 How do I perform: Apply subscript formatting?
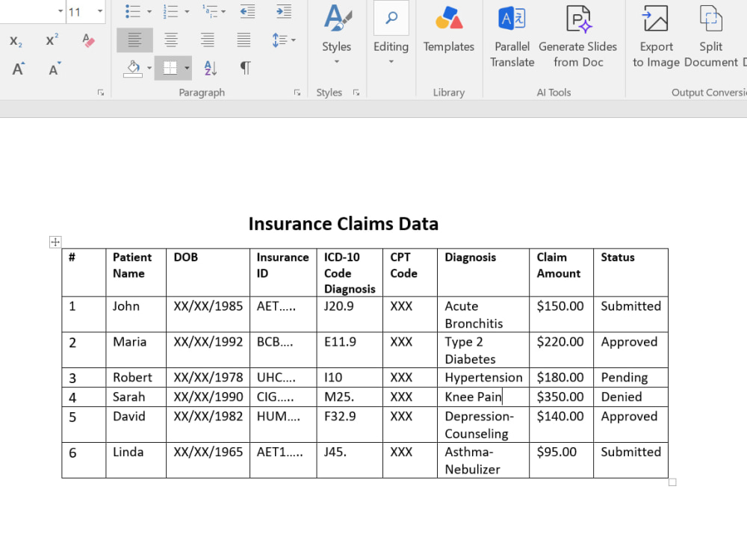tap(16, 41)
